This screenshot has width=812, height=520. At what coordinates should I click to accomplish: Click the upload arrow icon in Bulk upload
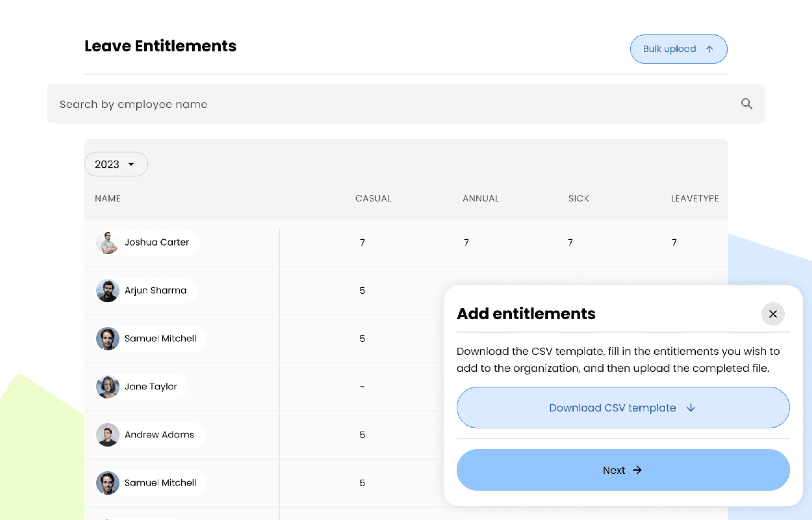710,49
